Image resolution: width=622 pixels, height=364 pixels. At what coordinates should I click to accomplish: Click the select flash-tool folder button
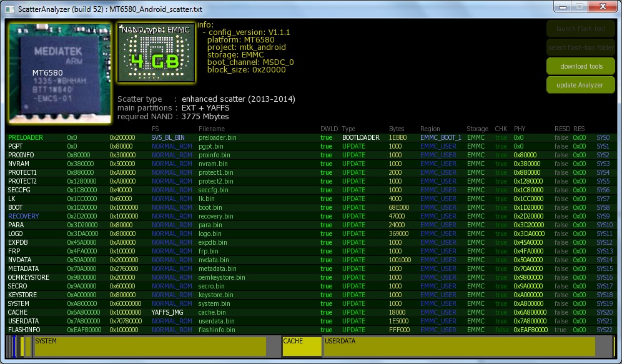581,47
